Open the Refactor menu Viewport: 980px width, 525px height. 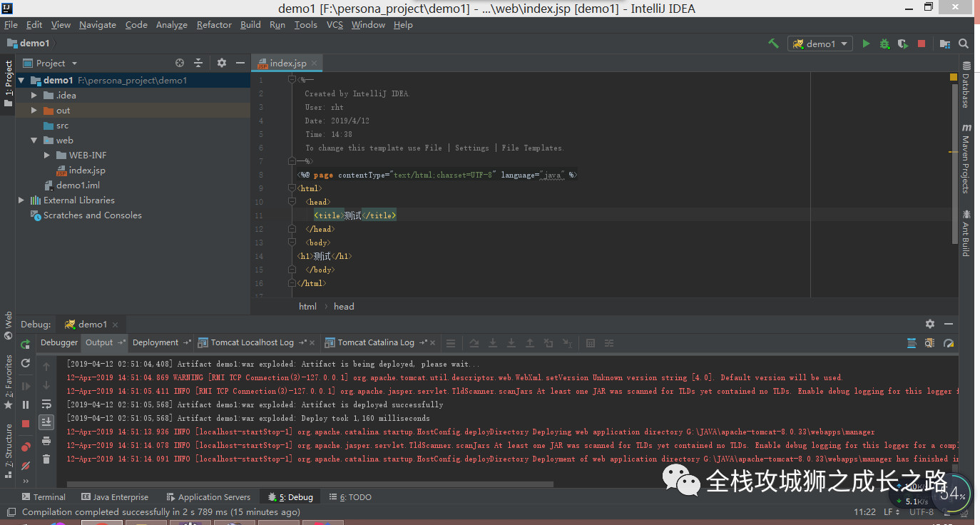(x=214, y=24)
